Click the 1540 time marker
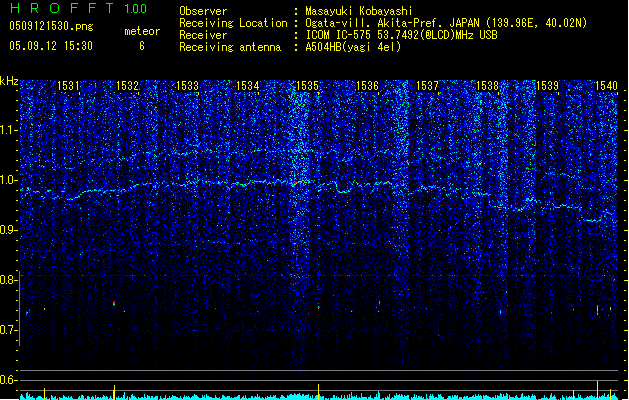629x400 pixels. [x=607, y=85]
